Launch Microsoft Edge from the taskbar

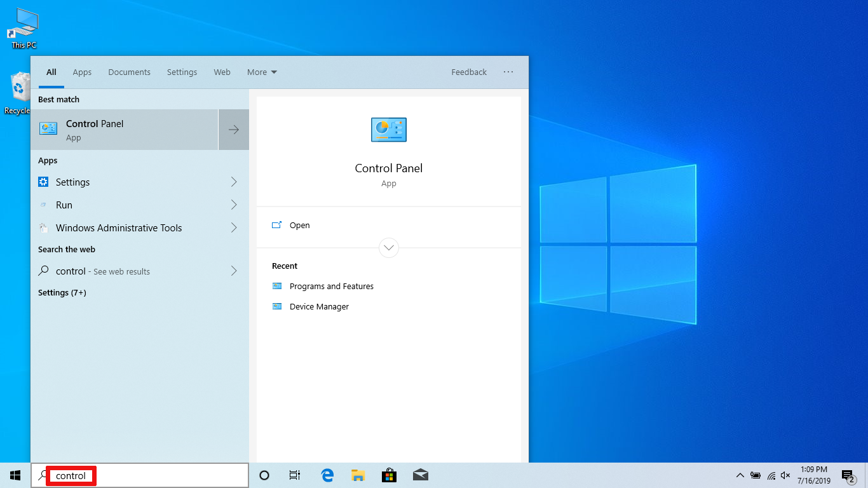(x=327, y=475)
